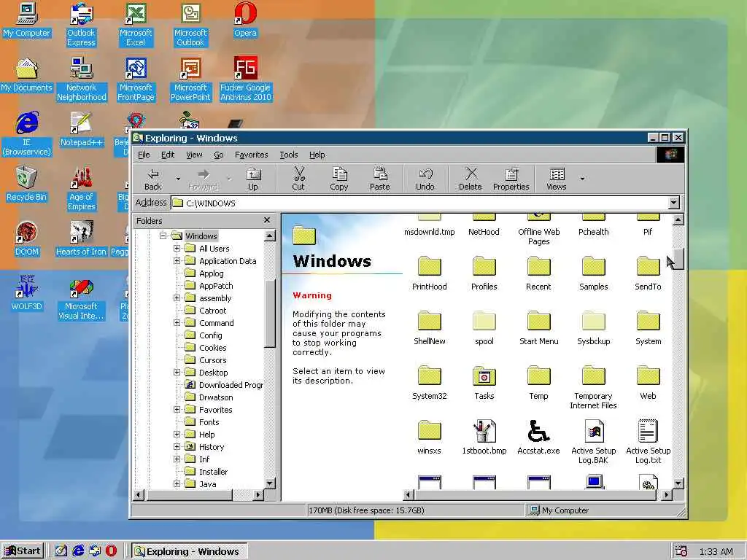This screenshot has height=560, width=747.
Task: Select Recycle Bin desktop icon
Action: click(x=26, y=184)
